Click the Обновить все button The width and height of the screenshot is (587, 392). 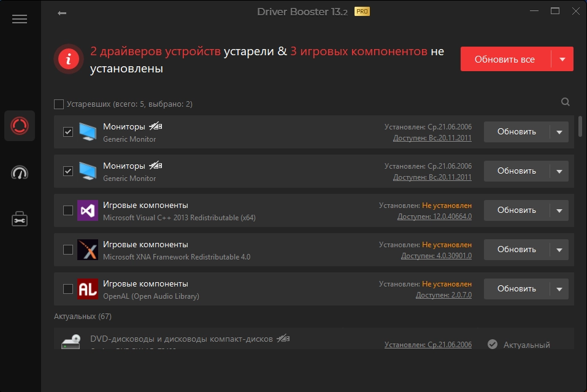[x=505, y=59]
